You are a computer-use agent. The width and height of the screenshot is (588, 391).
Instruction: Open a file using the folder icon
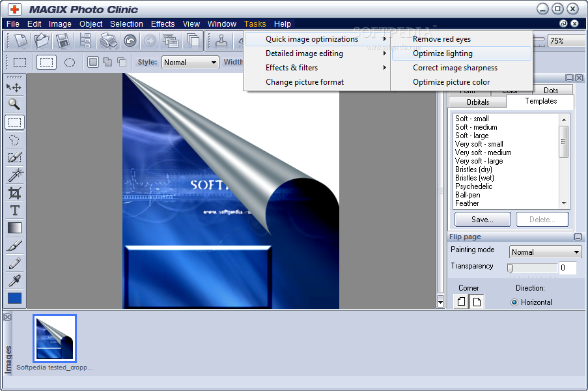click(41, 40)
